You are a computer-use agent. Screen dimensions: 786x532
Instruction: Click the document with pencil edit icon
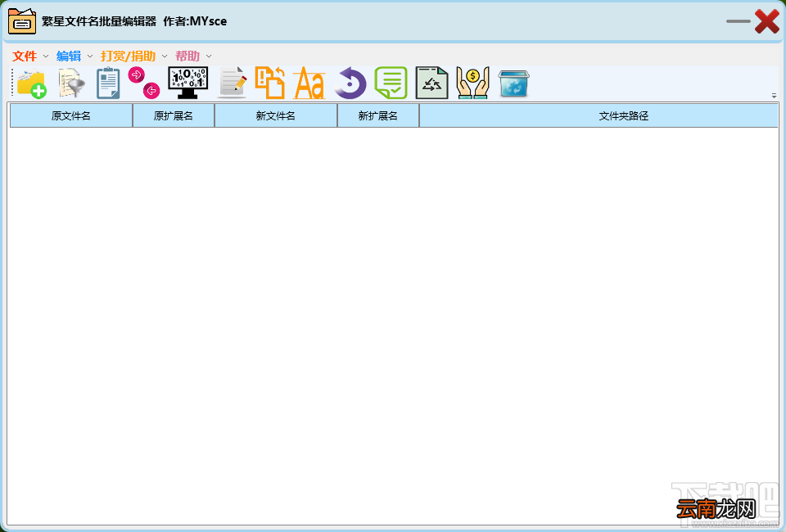coord(233,83)
